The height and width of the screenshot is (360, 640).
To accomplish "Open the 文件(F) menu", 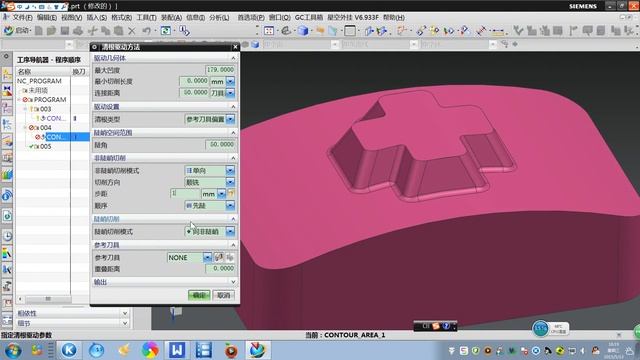I will tap(22, 18).
